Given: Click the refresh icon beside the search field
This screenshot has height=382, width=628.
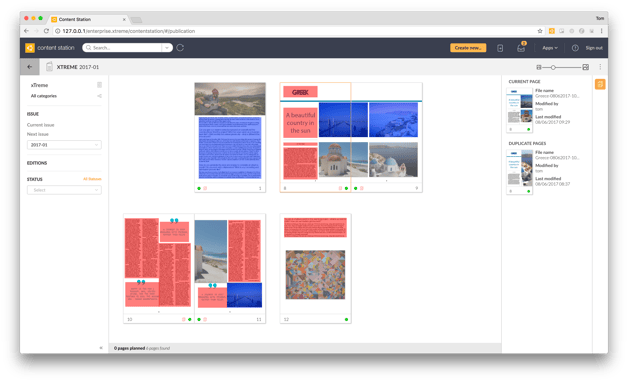Looking at the screenshot, I should (x=180, y=48).
